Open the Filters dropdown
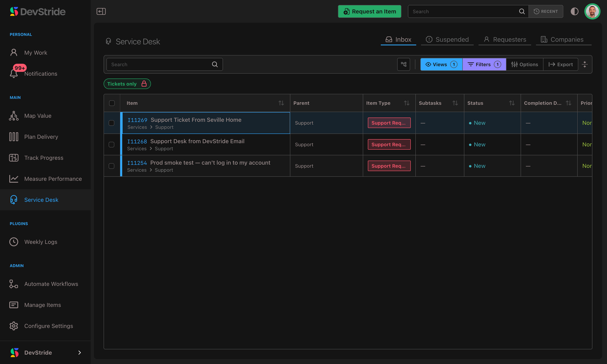This screenshot has width=607, height=364. (484, 64)
